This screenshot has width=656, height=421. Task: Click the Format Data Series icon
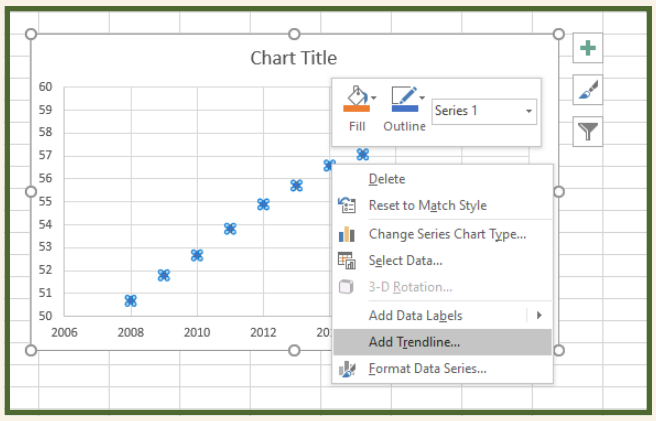pyautogui.click(x=347, y=369)
